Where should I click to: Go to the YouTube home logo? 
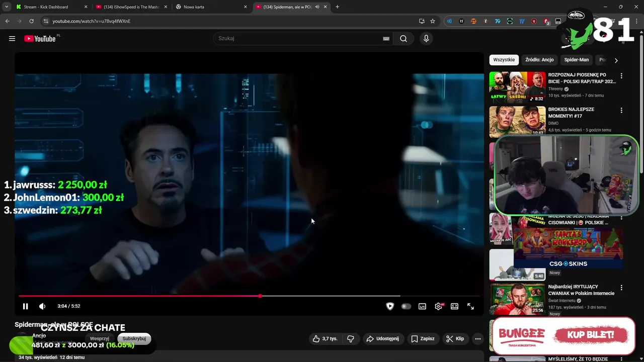click(40, 39)
